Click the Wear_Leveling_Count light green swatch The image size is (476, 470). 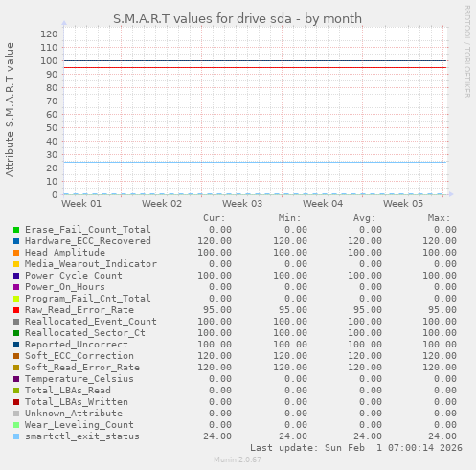point(16,425)
